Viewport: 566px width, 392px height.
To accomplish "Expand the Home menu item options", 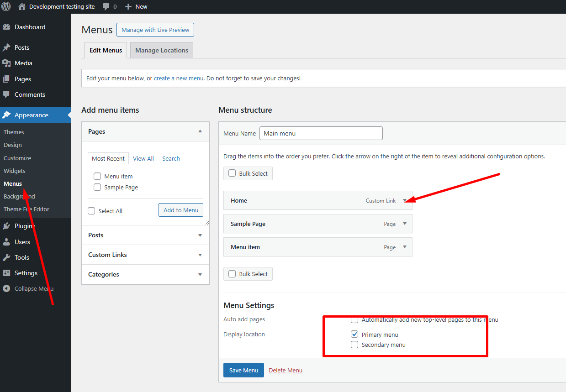I will tap(405, 200).
